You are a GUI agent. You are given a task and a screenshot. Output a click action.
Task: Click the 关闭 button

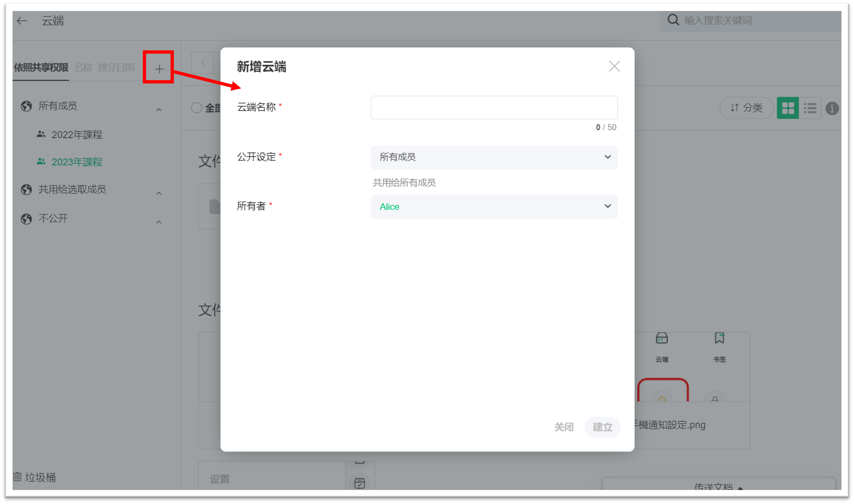[564, 427]
